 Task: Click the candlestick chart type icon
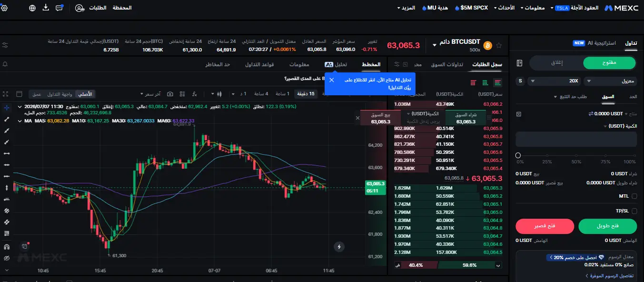(x=219, y=94)
